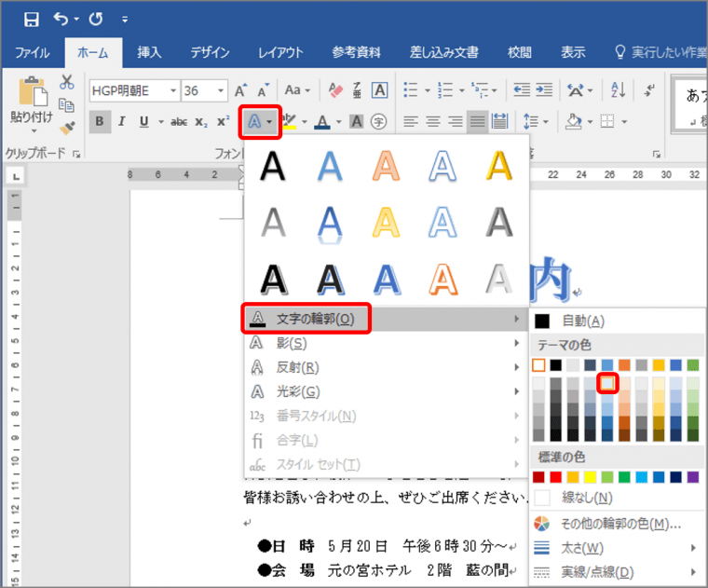Click the Copy icon
This screenshot has width=708, height=588.
(67, 105)
